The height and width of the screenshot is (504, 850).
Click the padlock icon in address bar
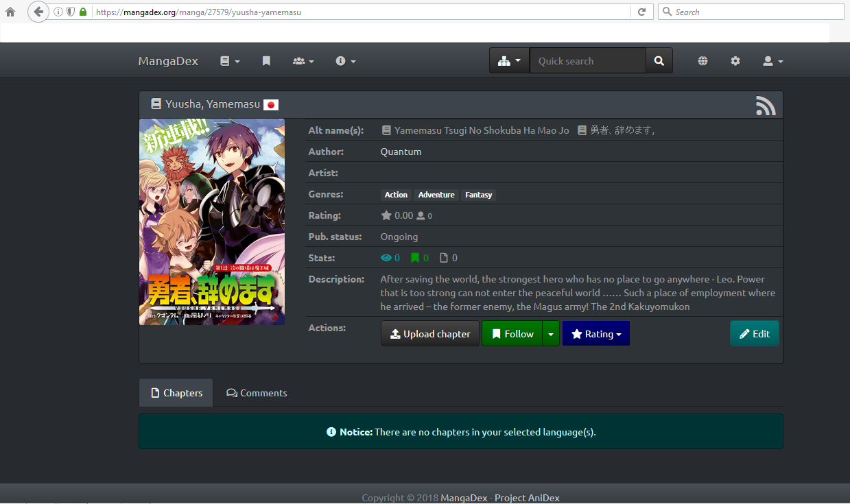click(83, 12)
